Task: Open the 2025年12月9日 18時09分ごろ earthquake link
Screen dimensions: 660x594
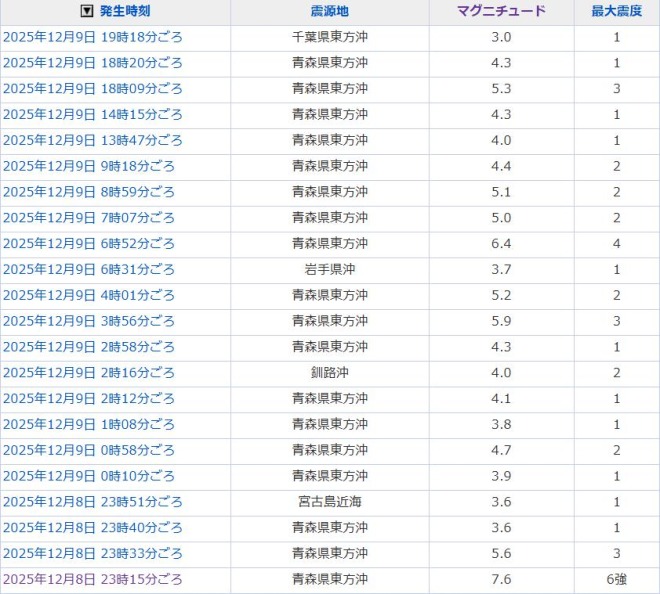Action: (x=93, y=89)
